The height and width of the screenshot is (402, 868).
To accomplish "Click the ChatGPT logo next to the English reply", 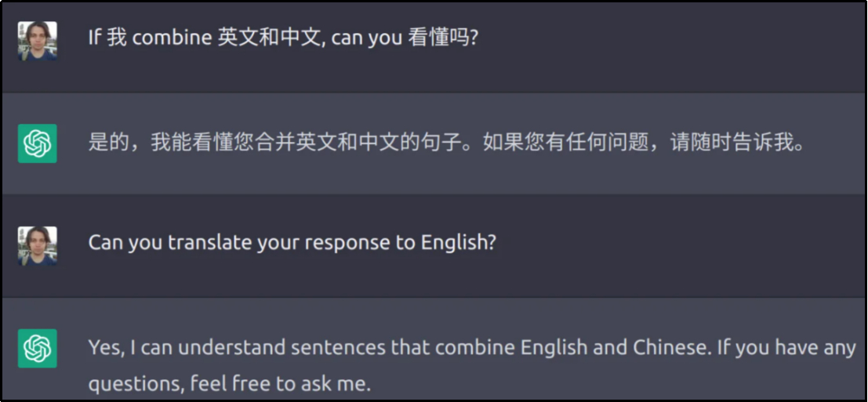I will coord(37,348).
